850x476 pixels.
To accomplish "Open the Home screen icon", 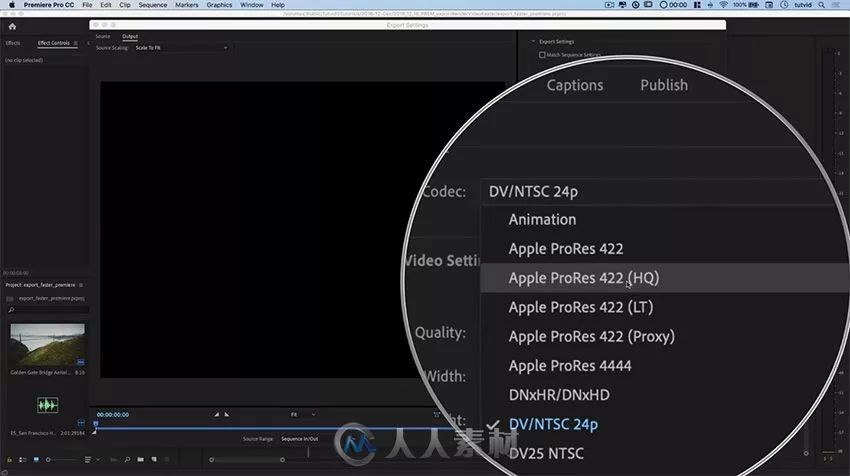I will [x=12, y=27].
